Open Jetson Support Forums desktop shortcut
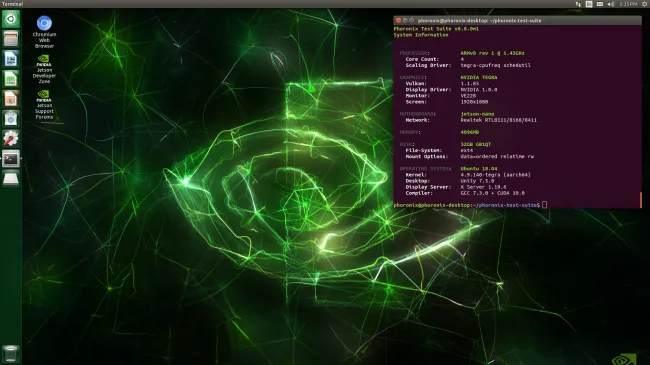This screenshot has width=650, height=365. pyautogui.click(x=44, y=105)
